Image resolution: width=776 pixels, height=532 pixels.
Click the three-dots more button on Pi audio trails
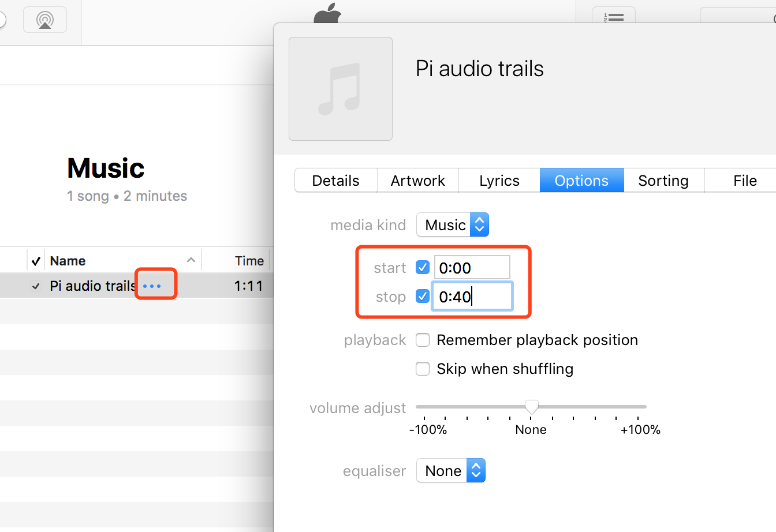[152, 286]
